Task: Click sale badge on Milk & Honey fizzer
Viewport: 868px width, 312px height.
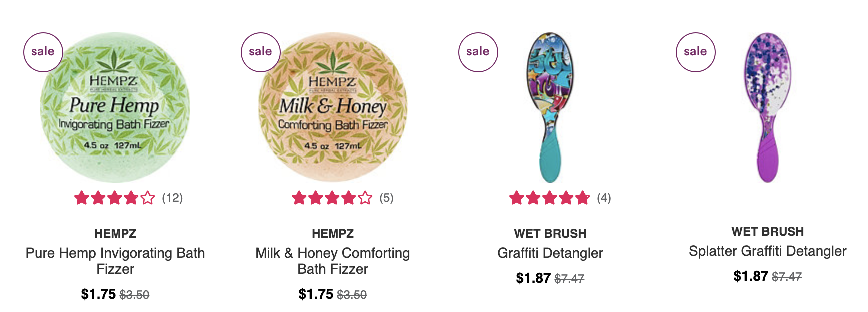Action: (261, 52)
